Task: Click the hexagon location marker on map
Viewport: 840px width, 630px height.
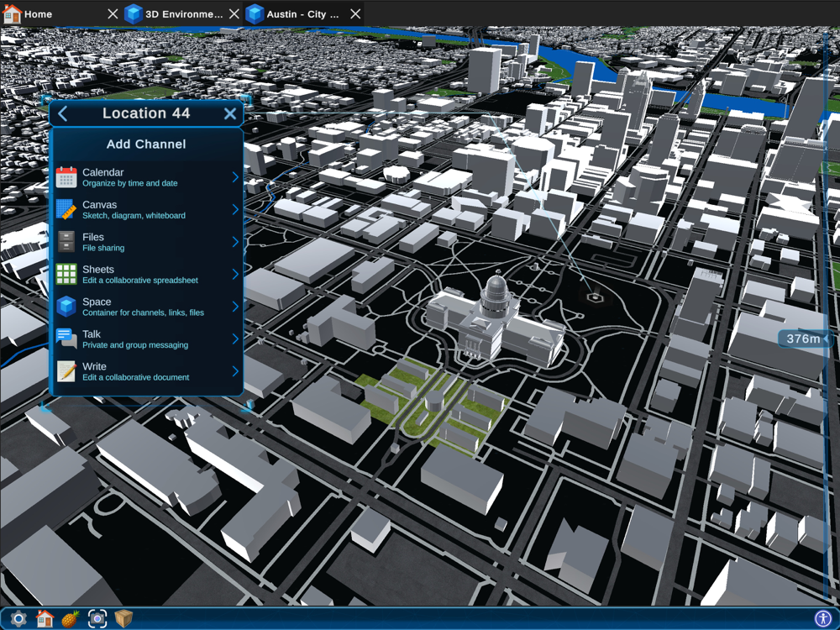Action: (x=596, y=297)
